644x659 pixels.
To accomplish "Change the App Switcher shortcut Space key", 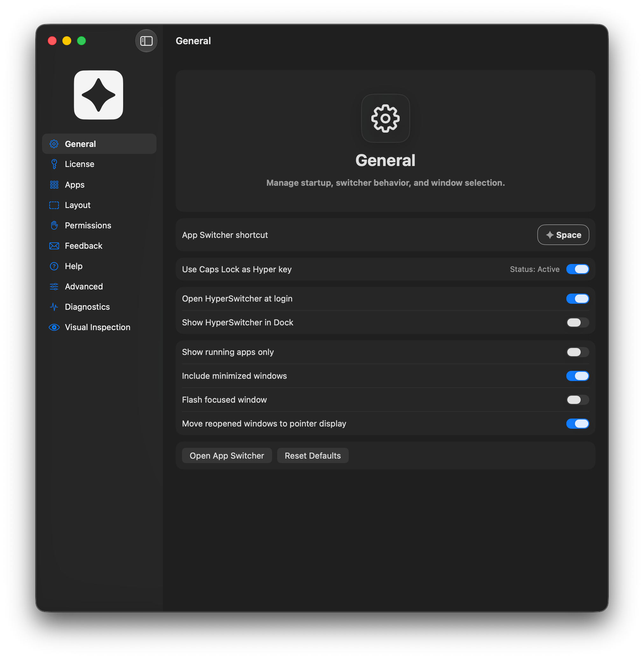I will [563, 235].
